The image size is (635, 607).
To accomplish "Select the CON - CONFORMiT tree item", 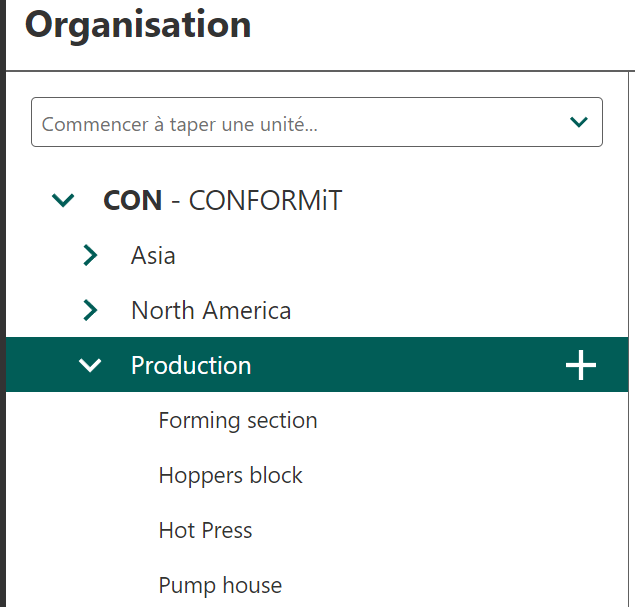I will point(223,200).
